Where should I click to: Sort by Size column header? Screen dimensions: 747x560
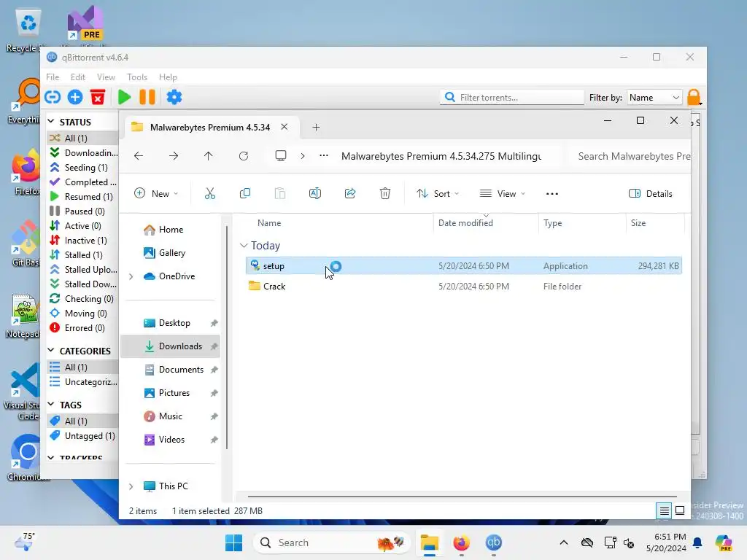[x=654, y=223]
